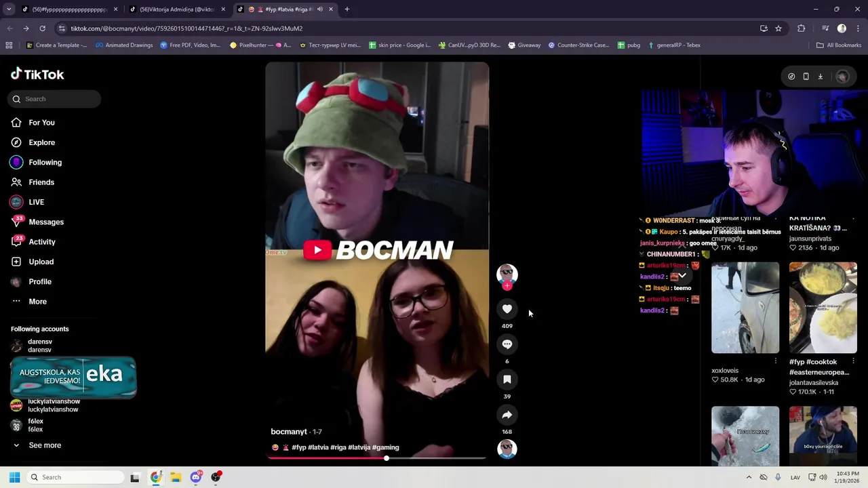Open the install app icon in the address bar

coord(764,28)
